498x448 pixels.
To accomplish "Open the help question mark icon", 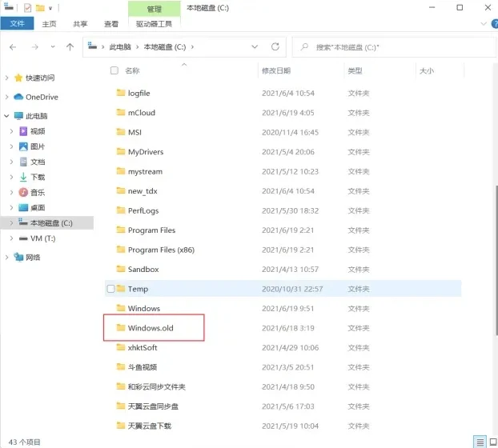I will click(x=495, y=24).
